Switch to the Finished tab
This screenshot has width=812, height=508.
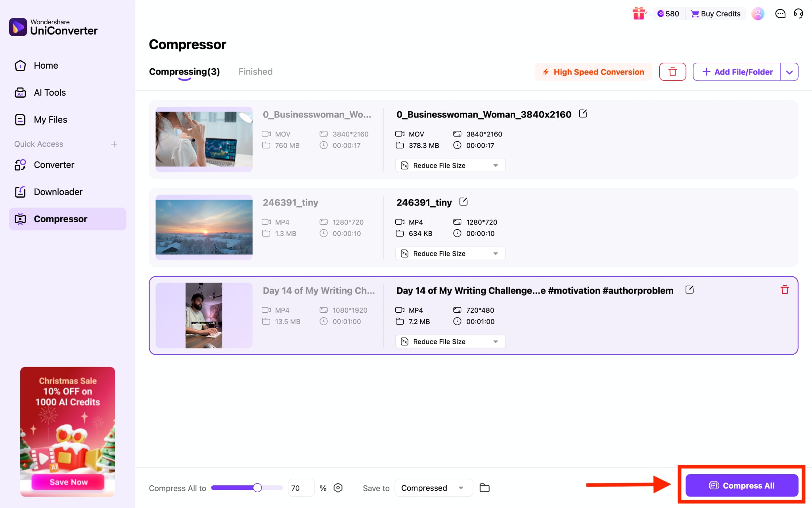coord(255,71)
